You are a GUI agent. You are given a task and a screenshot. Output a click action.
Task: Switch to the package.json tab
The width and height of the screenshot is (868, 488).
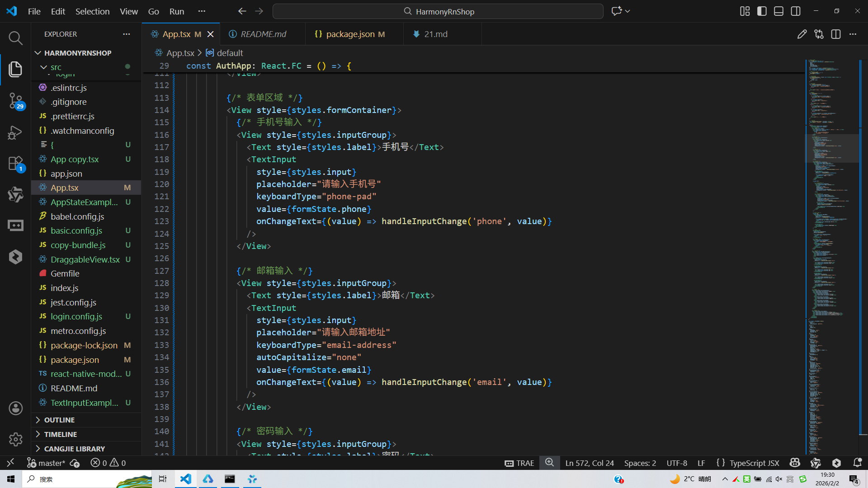pos(350,34)
